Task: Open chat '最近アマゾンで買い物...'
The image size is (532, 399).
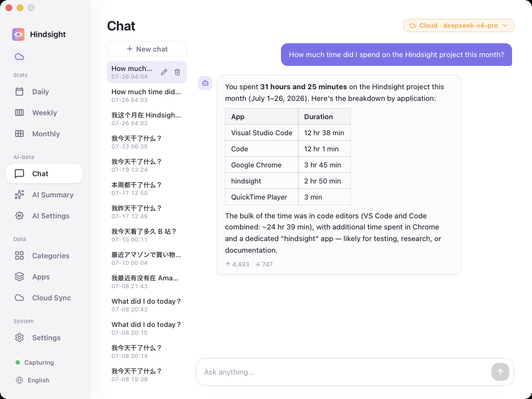Action: point(146,258)
